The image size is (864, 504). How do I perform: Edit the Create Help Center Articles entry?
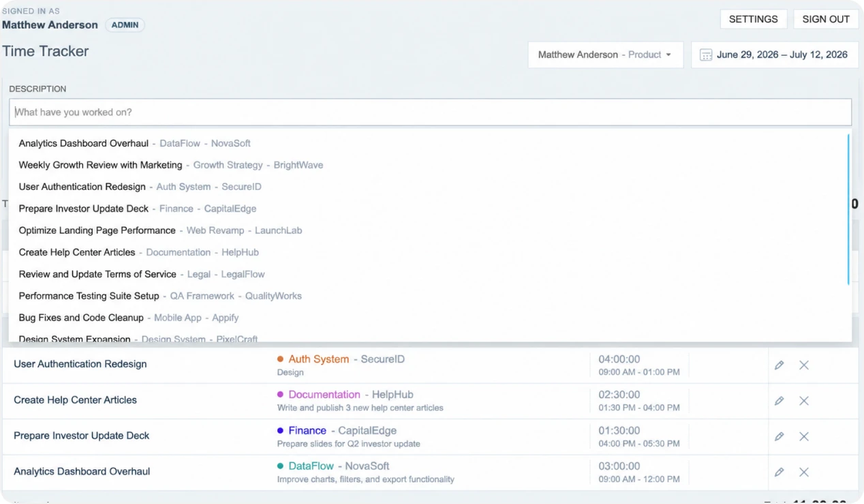[x=779, y=400]
